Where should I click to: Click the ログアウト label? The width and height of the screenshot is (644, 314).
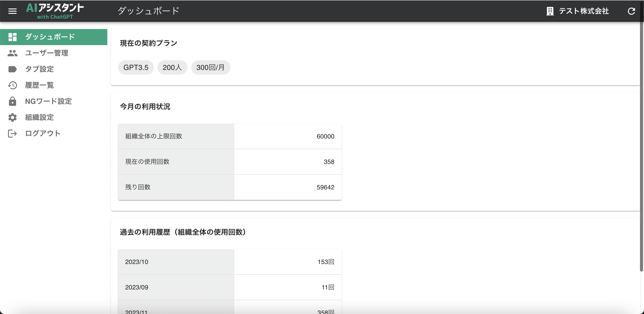43,133
